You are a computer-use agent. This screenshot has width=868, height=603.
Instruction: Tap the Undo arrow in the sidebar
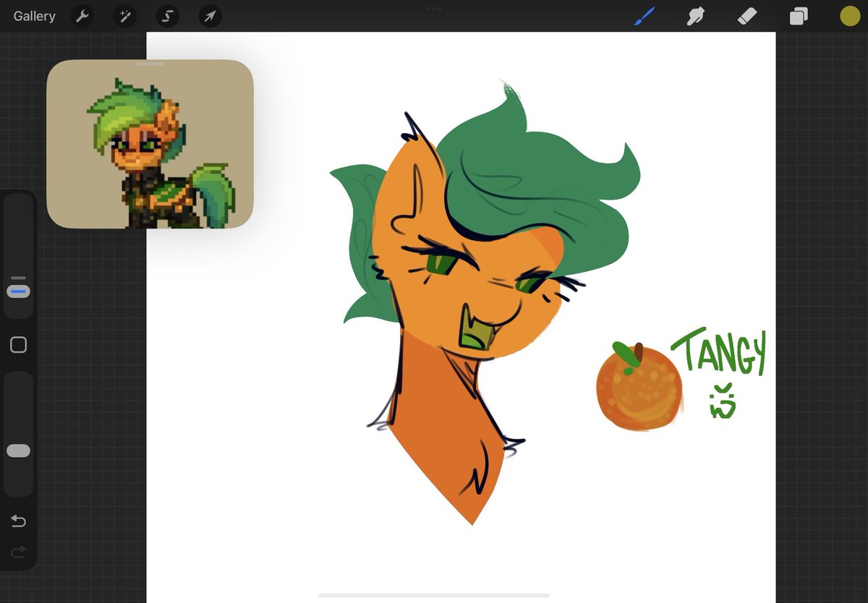pyautogui.click(x=18, y=521)
